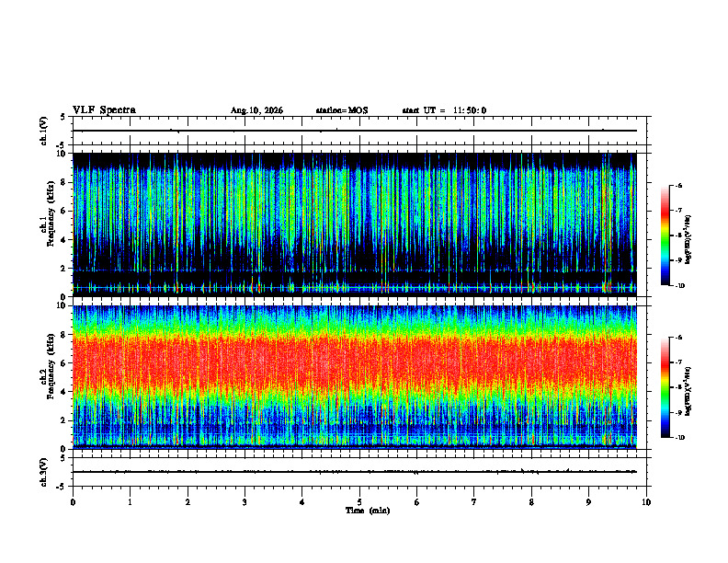This screenshot has height=563, width=728.
Task: Click the "VLF Spectra" plot title
Action: (104, 110)
